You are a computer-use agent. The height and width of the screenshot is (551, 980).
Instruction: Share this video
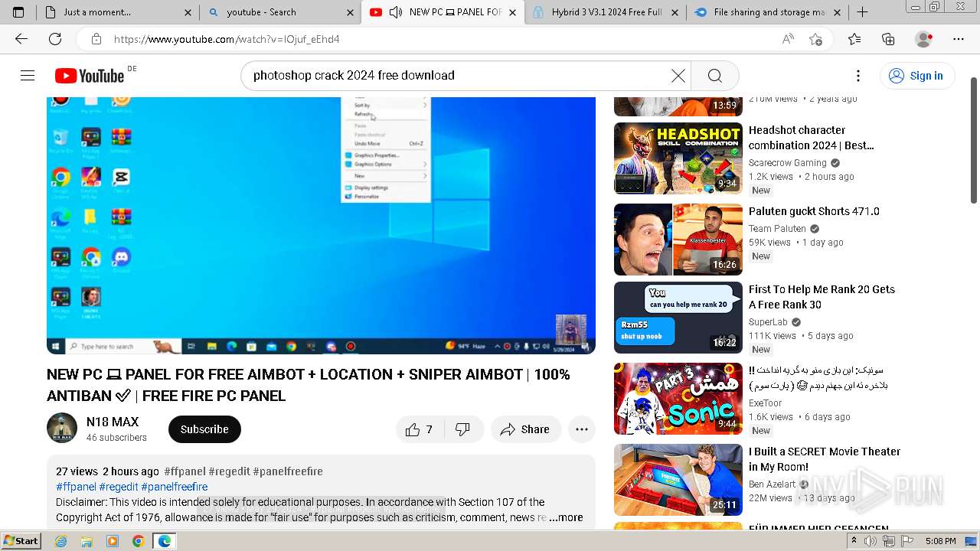pyautogui.click(x=525, y=429)
